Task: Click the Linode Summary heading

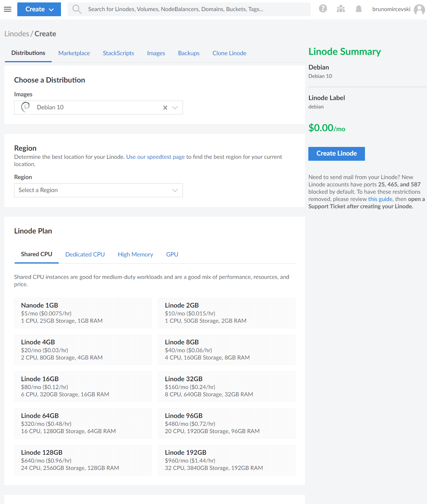Action: coord(345,52)
